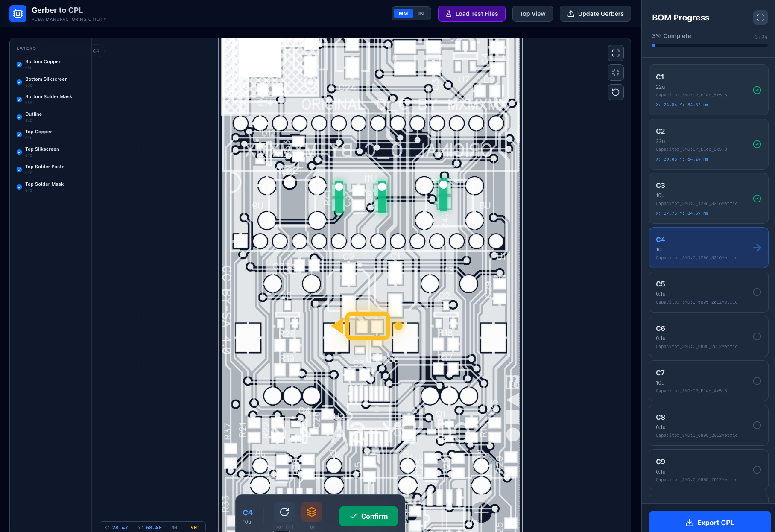The width and height of the screenshot is (775, 532).
Task: Switch units to IN
Action: click(421, 14)
